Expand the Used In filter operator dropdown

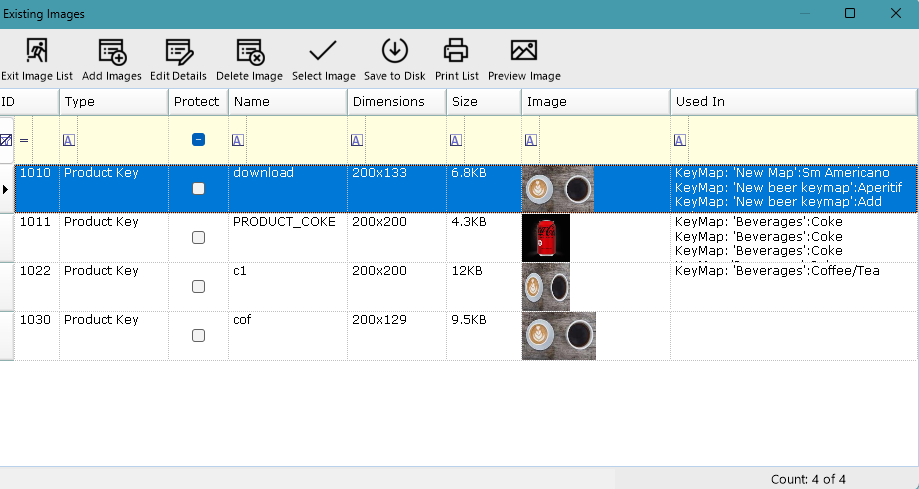click(x=680, y=141)
